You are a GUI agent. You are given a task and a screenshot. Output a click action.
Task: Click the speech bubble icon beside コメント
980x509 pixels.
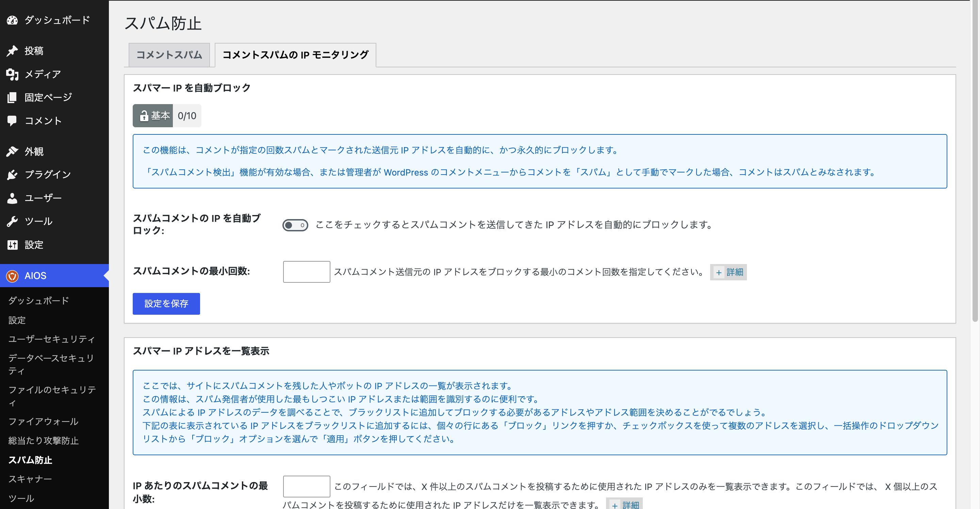click(x=12, y=121)
